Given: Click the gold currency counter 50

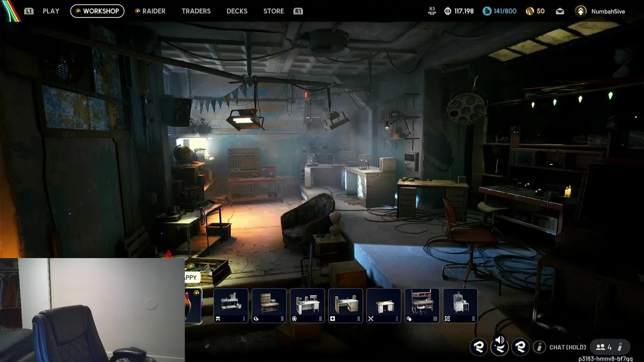Looking at the screenshot, I should 535,11.
